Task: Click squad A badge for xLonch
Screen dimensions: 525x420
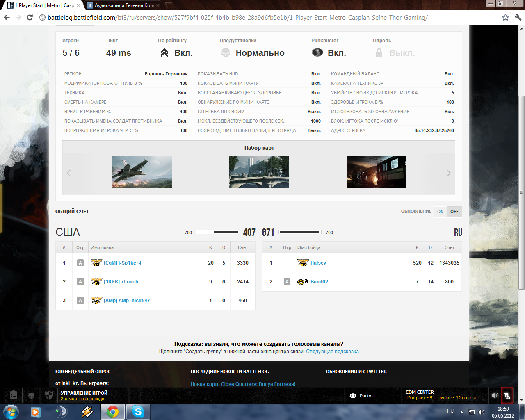Action: (x=80, y=281)
